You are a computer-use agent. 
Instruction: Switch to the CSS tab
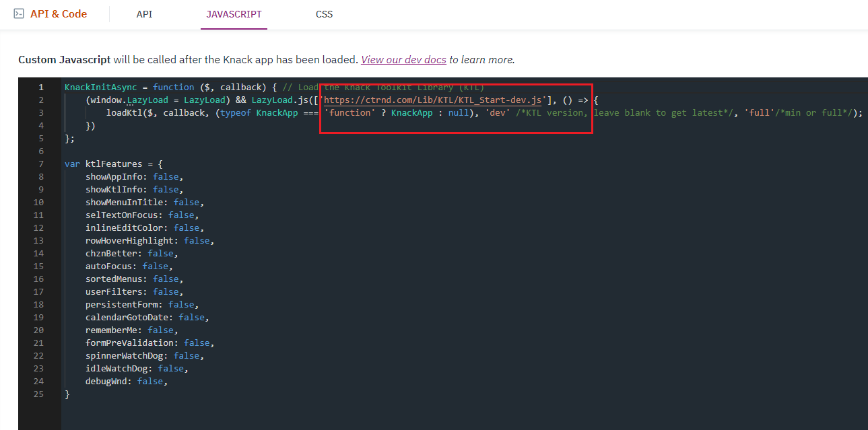[324, 13]
